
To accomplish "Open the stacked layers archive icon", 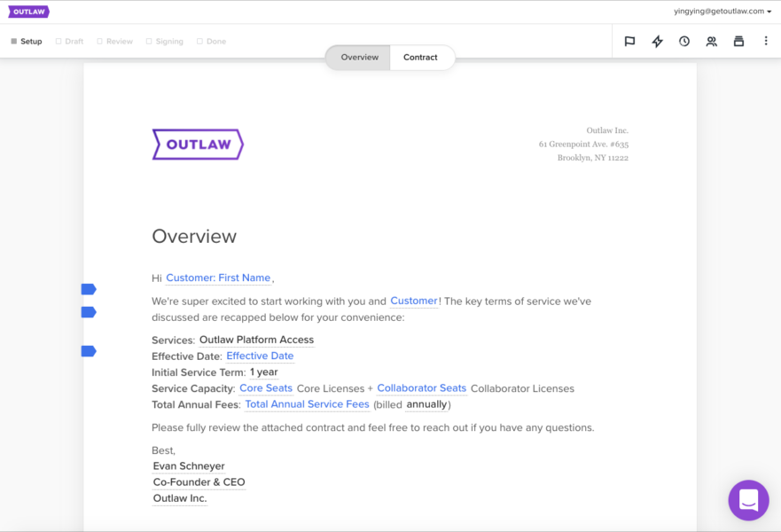I will coord(738,42).
